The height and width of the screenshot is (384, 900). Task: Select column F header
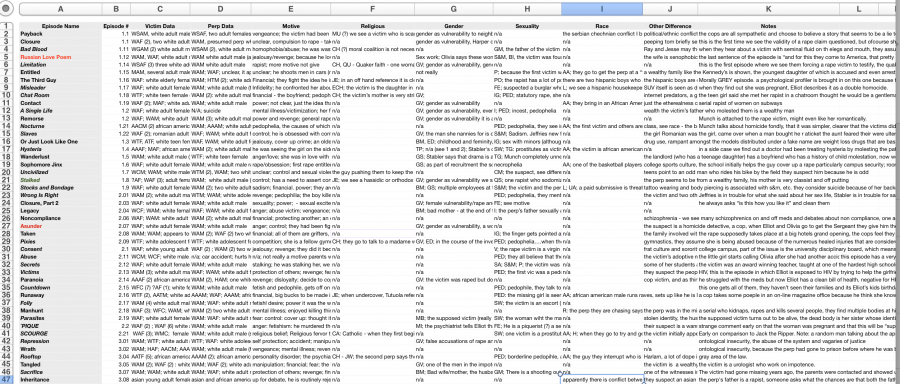click(373, 9)
